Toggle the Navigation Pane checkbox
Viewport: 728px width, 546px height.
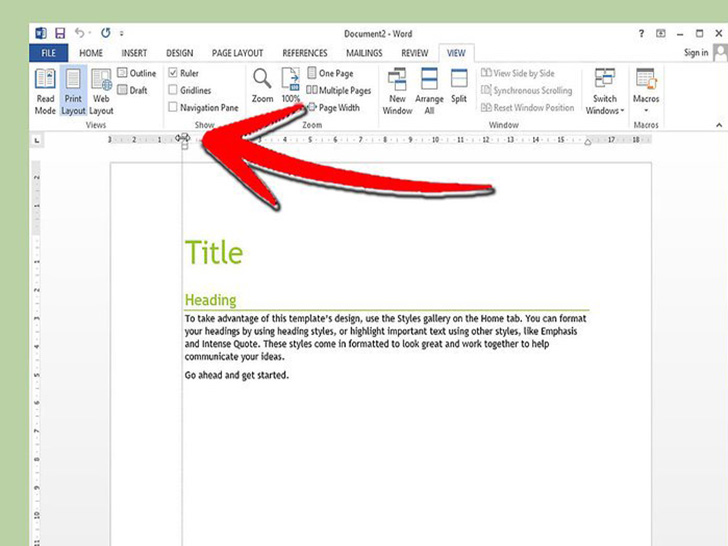(174, 107)
